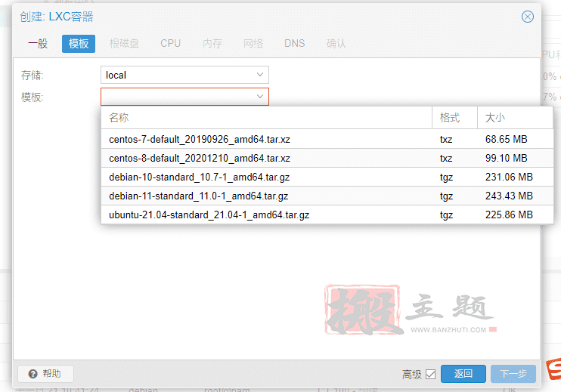Collapse the template (模板) dropdown arrow
561x392 pixels.
[x=260, y=97]
